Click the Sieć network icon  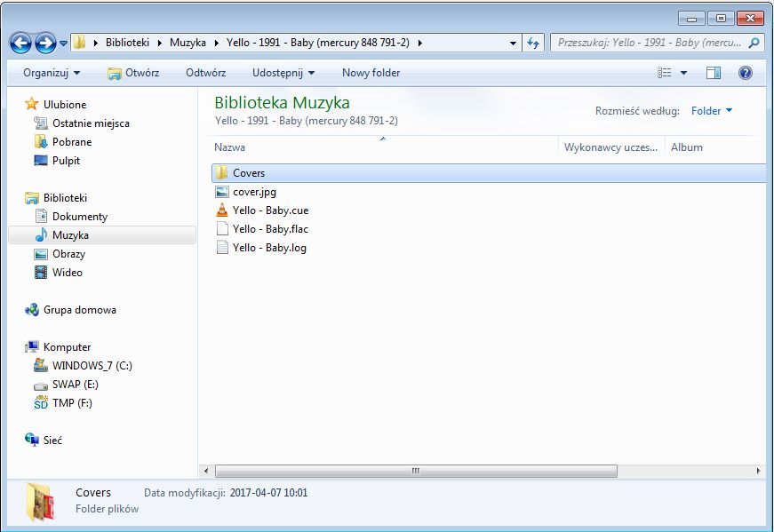coord(32,440)
